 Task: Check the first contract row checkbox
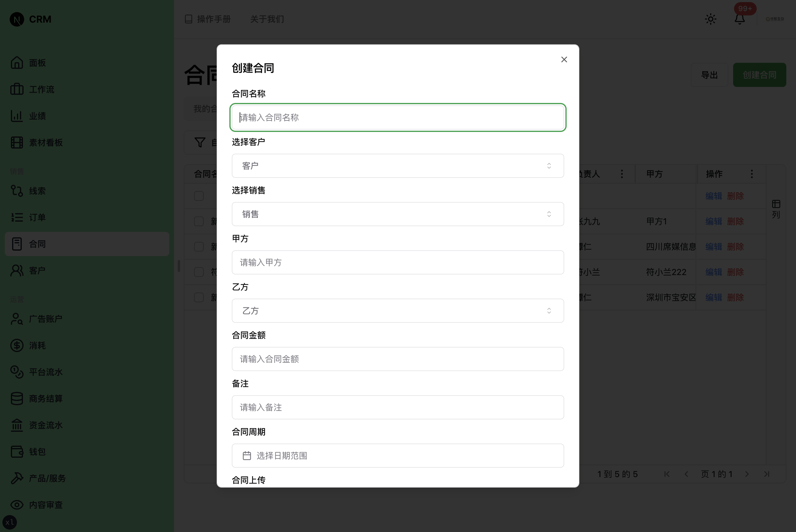(x=199, y=221)
